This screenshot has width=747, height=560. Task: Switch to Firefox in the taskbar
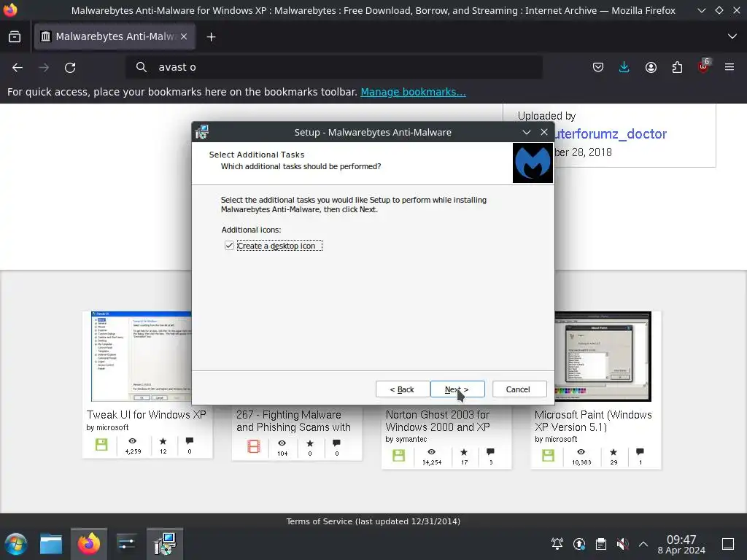88,544
